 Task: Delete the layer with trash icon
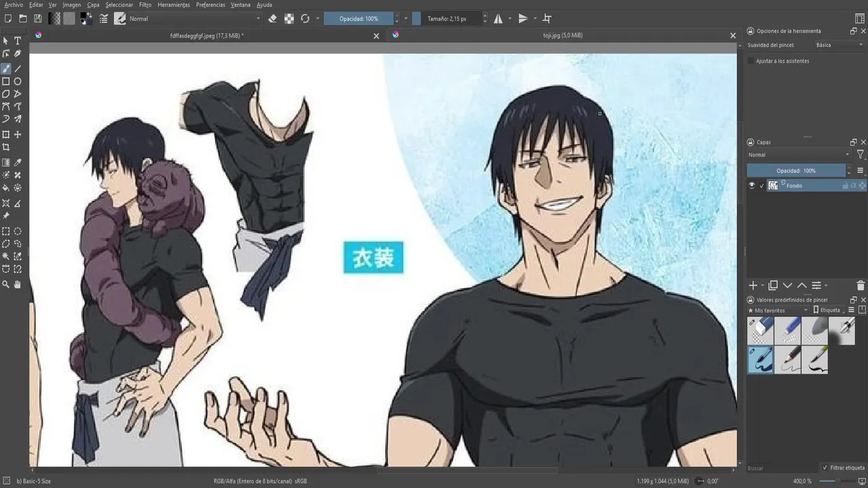[861, 285]
